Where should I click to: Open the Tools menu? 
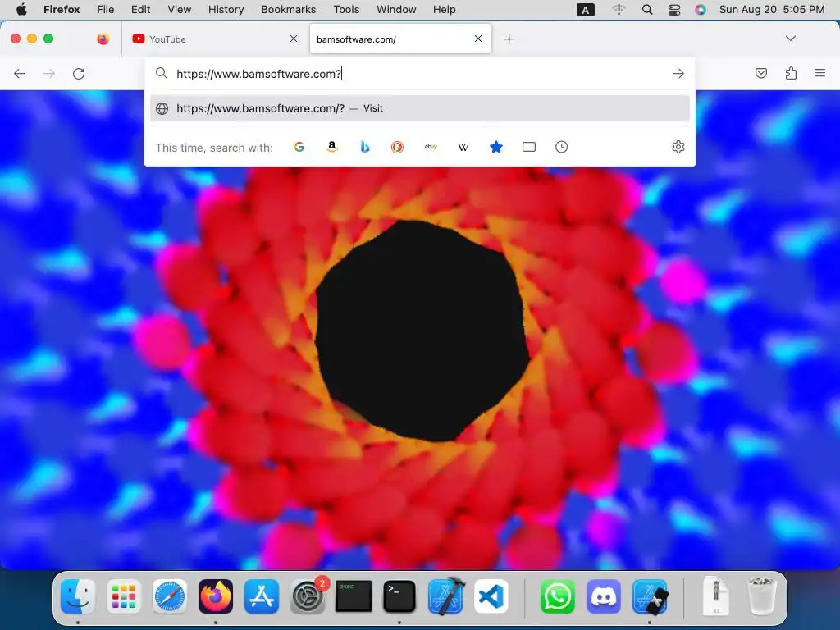tap(346, 9)
